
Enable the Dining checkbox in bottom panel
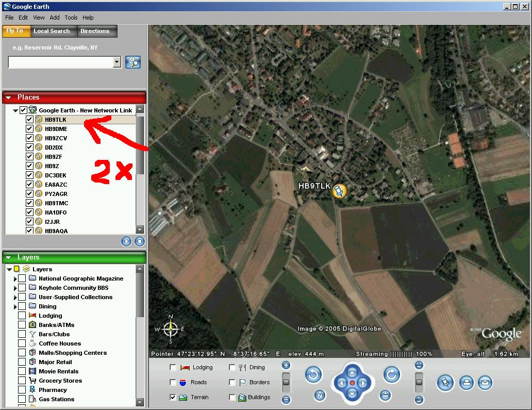[232, 367]
